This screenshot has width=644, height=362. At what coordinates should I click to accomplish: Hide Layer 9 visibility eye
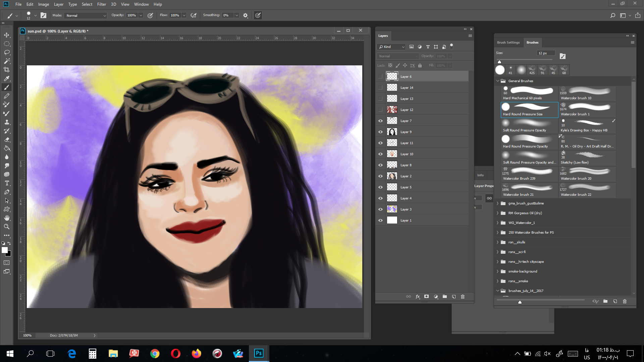380,132
